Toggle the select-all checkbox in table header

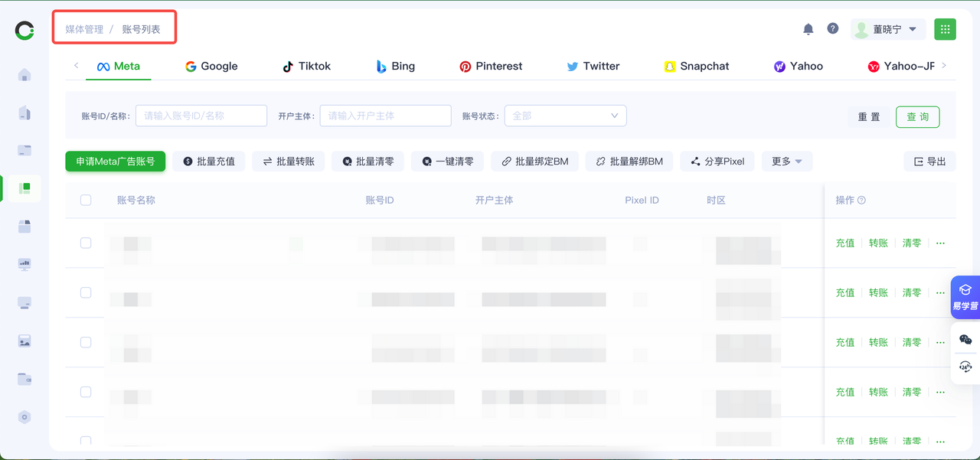[x=86, y=200]
